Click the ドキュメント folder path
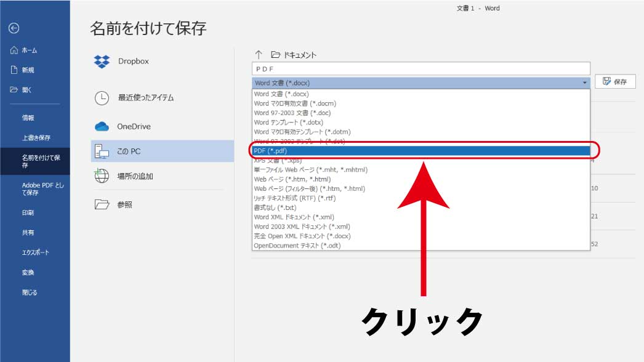 294,55
